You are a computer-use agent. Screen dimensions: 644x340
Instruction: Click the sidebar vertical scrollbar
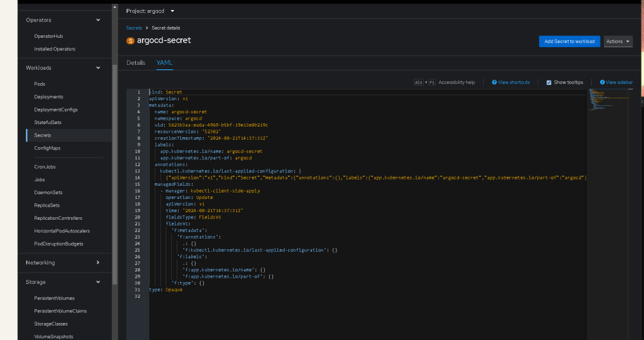[x=114, y=175]
